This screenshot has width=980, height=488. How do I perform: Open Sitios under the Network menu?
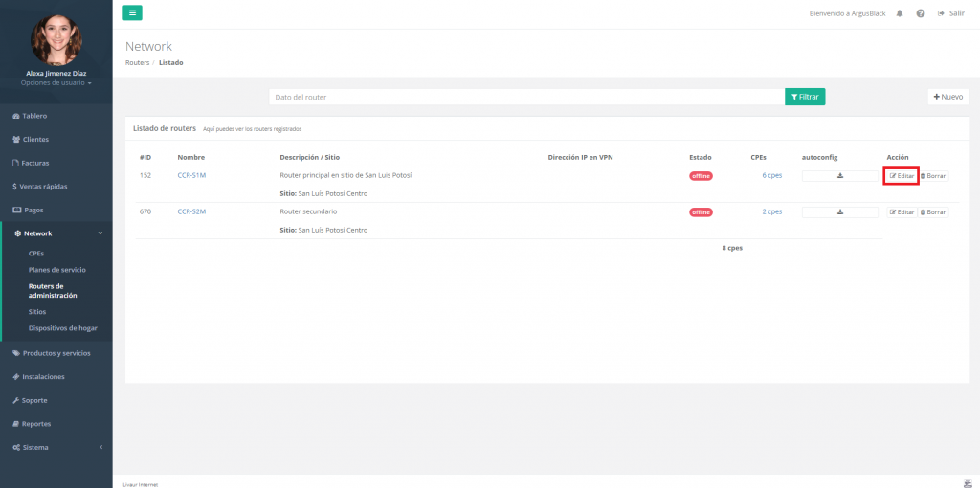pyautogui.click(x=37, y=311)
